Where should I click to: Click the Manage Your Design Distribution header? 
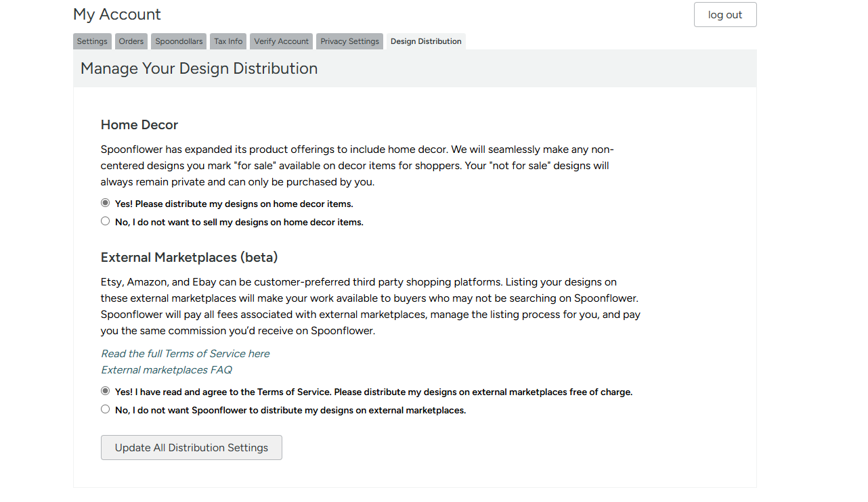point(199,68)
